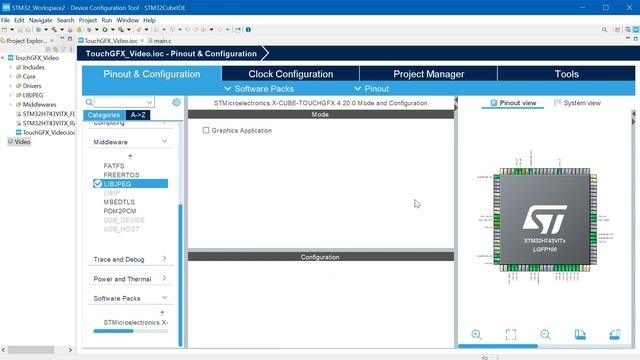640x360 pixels.
Task: Collapse the TouchGFX_Video project tree
Action: click(x=3, y=58)
